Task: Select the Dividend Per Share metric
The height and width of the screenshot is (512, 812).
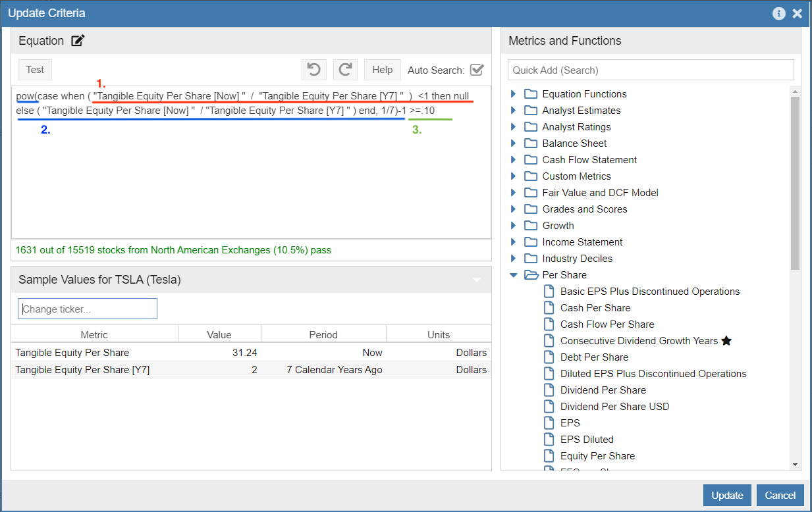Action: pyautogui.click(x=603, y=390)
